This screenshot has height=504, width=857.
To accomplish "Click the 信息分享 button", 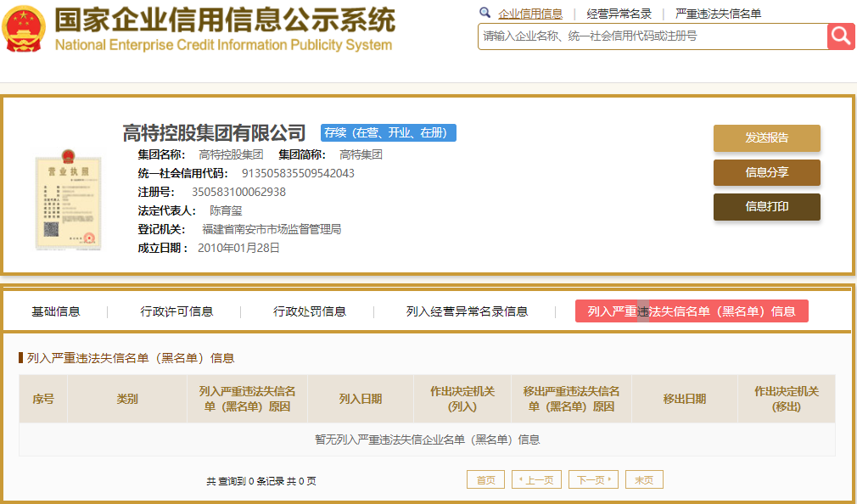I will 767,173.
